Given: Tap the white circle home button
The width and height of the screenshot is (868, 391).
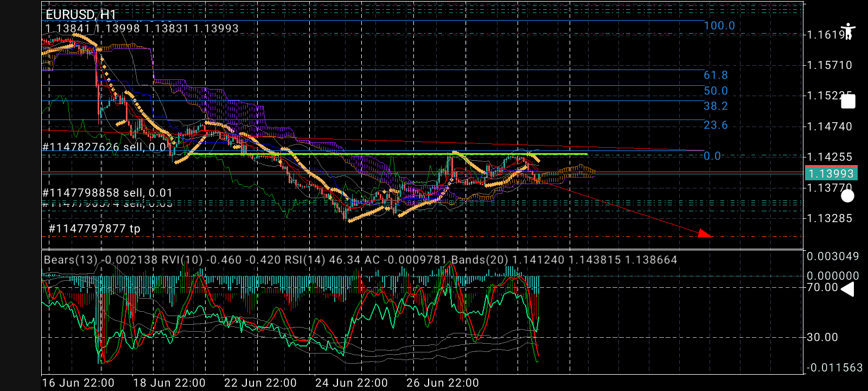Looking at the screenshot, I should click(847, 196).
